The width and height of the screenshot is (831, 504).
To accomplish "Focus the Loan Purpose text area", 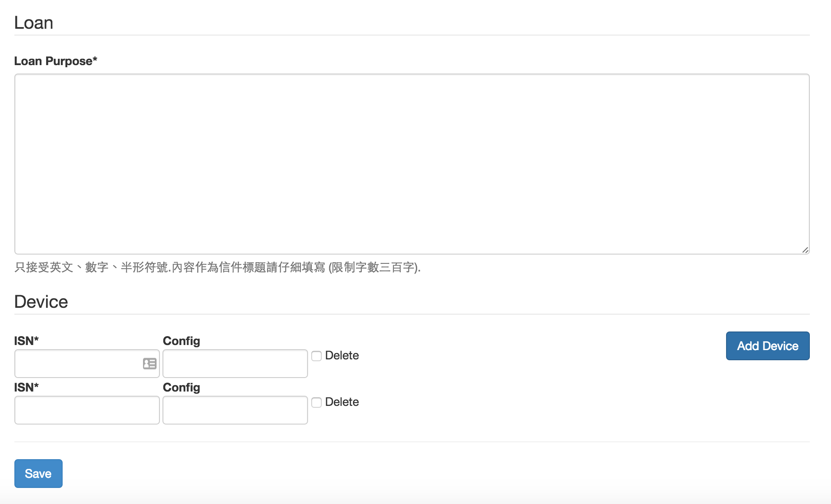I will click(412, 164).
